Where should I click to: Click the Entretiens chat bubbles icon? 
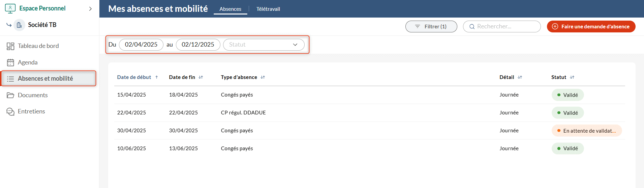pos(10,112)
